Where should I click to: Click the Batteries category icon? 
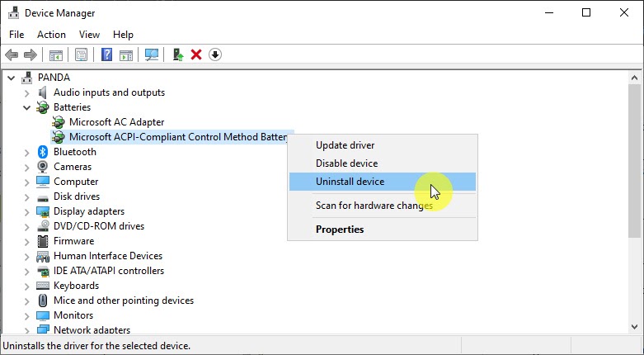(42, 107)
